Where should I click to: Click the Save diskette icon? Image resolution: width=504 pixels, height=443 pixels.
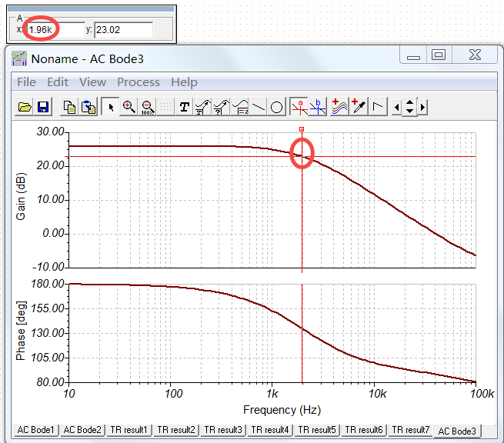pyautogui.click(x=43, y=107)
